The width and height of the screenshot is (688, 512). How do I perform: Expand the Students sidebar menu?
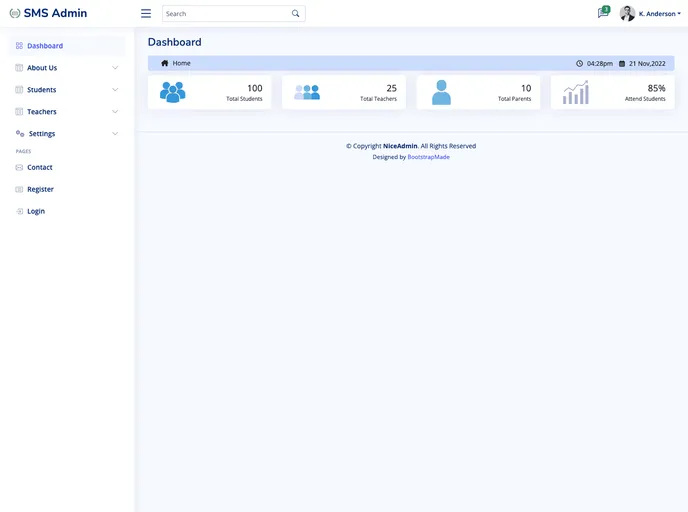[x=42, y=90]
